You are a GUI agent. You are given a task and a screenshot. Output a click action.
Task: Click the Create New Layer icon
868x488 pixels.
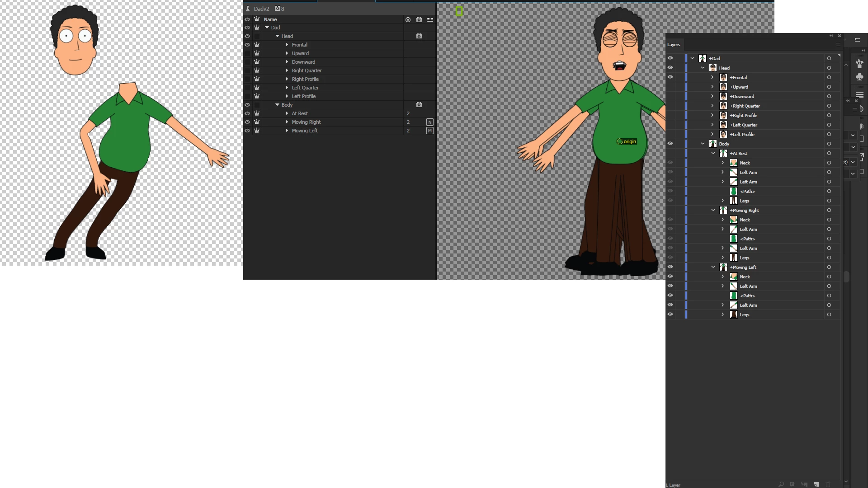coord(816,484)
